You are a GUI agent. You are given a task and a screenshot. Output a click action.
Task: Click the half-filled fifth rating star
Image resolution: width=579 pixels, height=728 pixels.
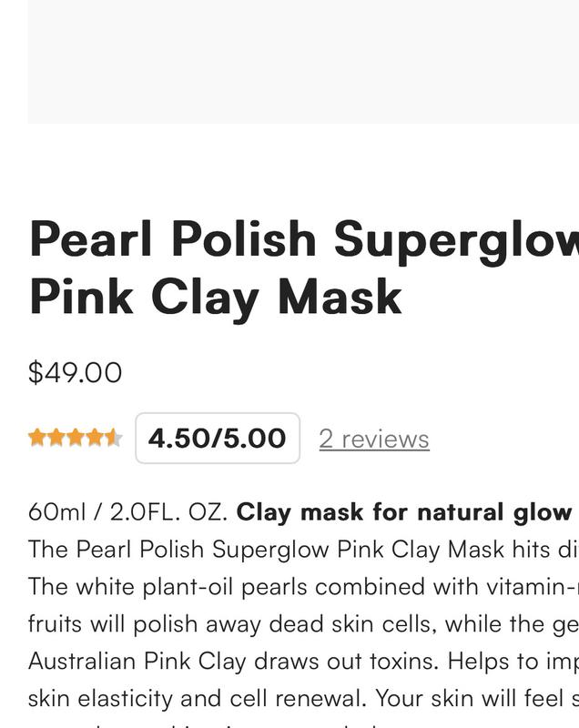coord(113,438)
